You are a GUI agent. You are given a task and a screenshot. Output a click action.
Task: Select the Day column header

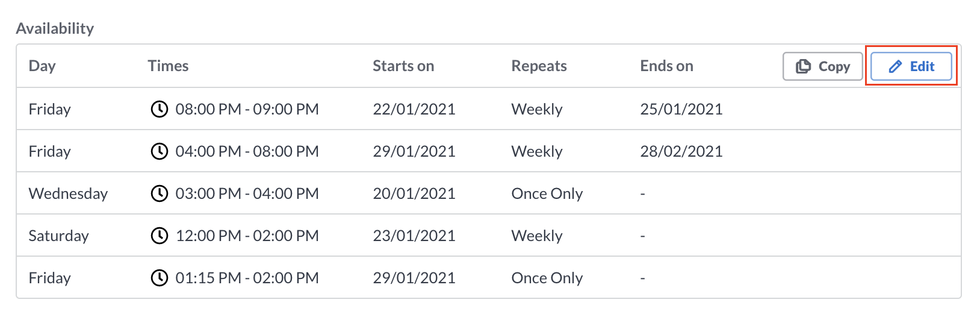point(42,66)
